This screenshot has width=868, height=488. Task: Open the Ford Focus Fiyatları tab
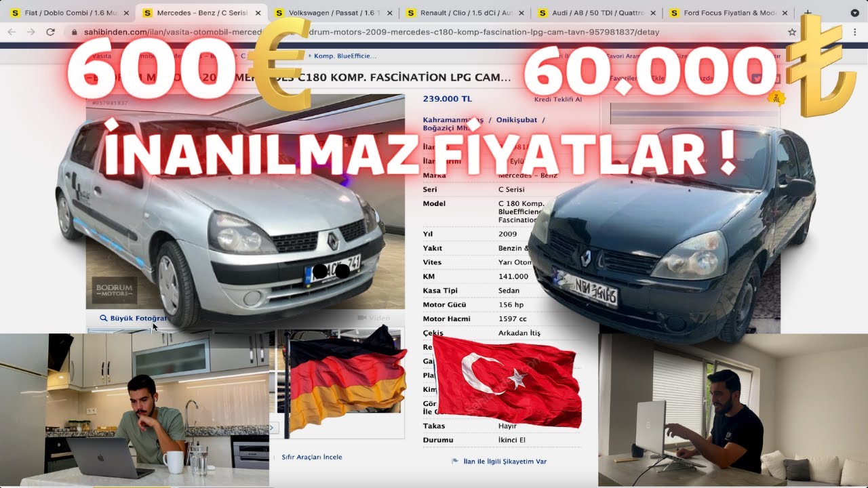click(730, 13)
